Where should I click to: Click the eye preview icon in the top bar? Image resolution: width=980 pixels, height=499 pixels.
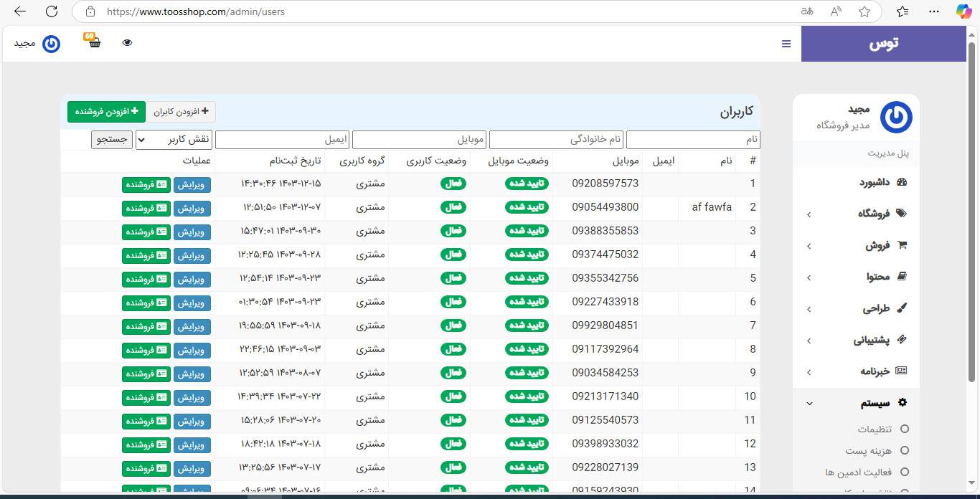(127, 43)
